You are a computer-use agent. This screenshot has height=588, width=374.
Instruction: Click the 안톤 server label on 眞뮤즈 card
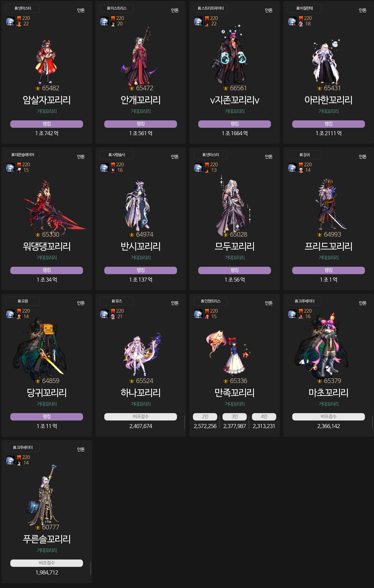(x=175, y=303)
